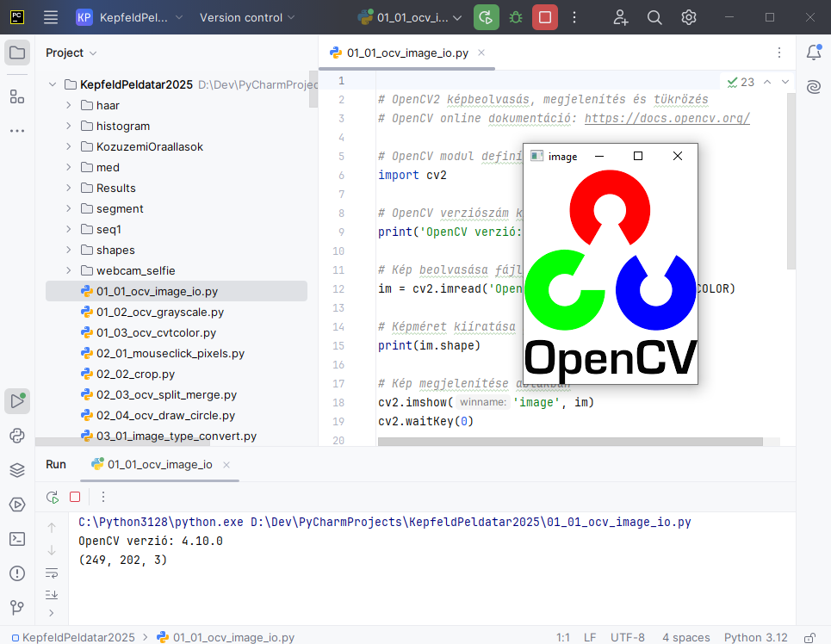Open Search Everywhere magnifier
Image resolution: width=831 pixels, height=644 pixels.
[654, 17]
